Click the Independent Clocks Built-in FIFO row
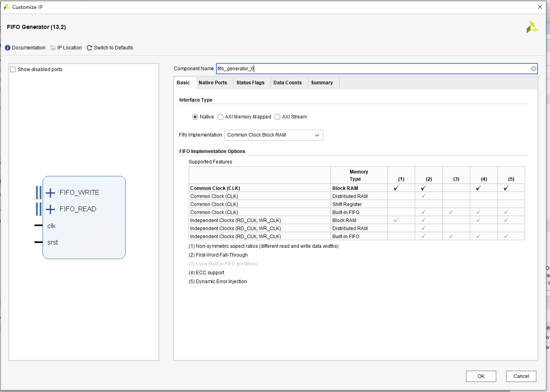This screenshot has width=550, height=392. tap(357, 236)
